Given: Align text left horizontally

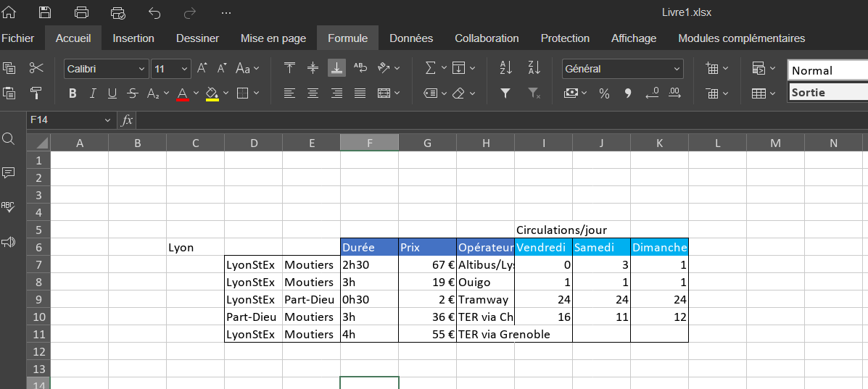Looking at the screenshot, I should (x=289, y=93).
